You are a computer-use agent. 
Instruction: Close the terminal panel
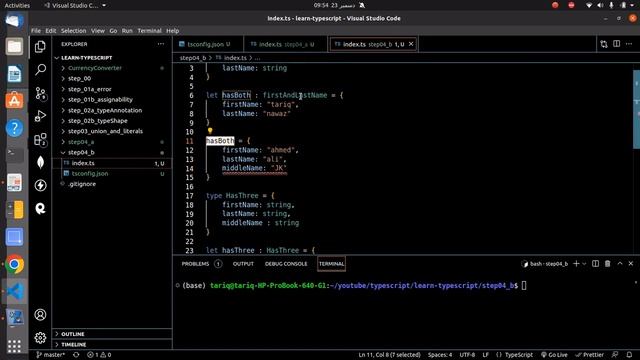[631, 264]
